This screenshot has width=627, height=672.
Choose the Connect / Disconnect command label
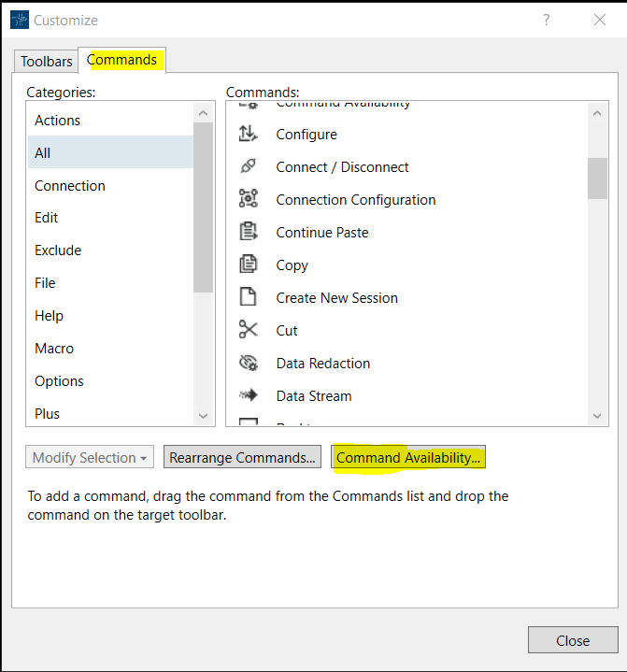[342, 166]
